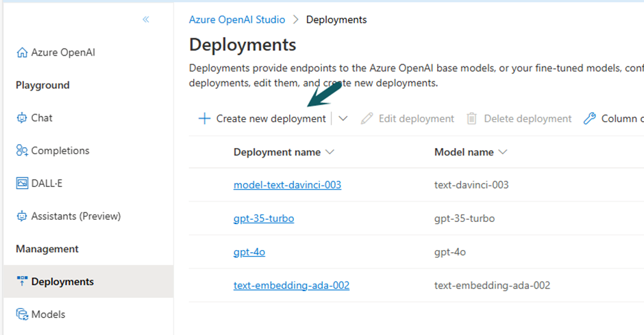Click the Deployment name column header

(x=277, y=152)
